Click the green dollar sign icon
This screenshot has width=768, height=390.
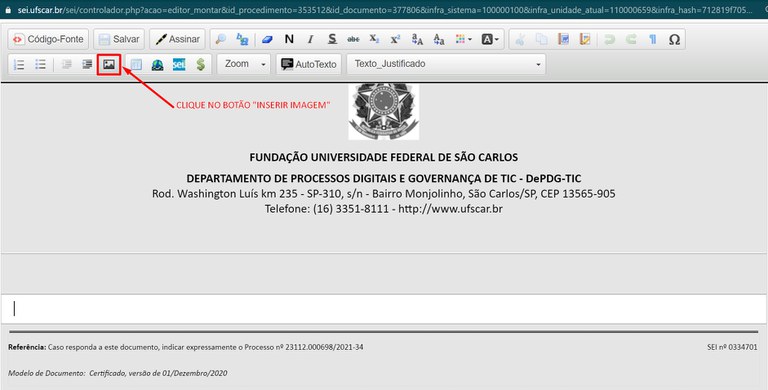(200, 64)
